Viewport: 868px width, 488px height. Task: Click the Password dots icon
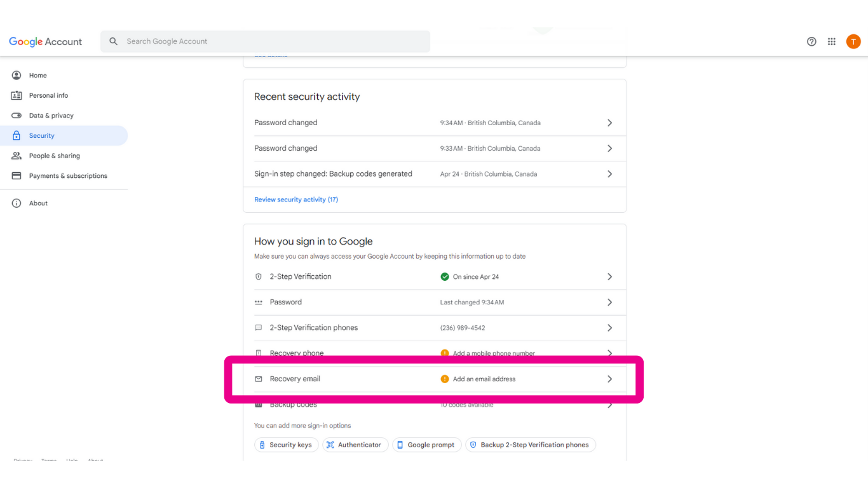[x=259, y=302]
